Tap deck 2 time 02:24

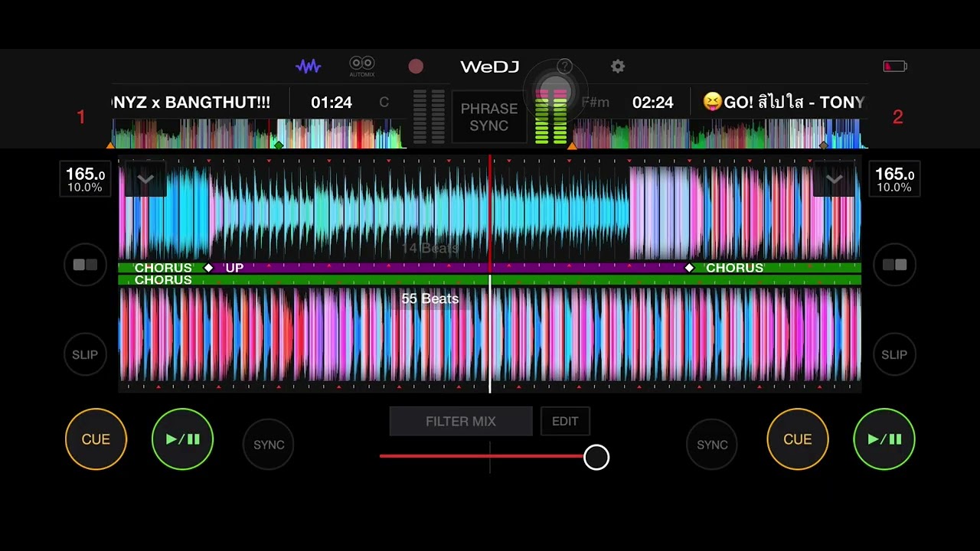652,103
